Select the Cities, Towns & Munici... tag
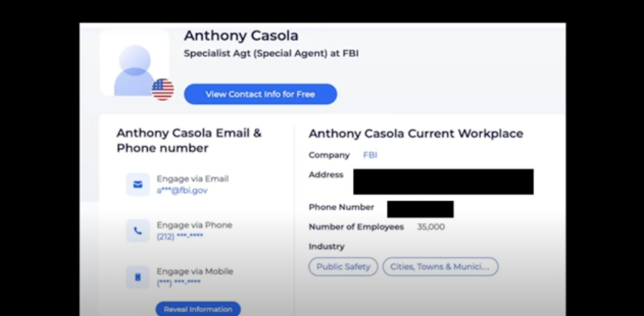Screen dimensions: 644x316 click(x=440, y=267)
